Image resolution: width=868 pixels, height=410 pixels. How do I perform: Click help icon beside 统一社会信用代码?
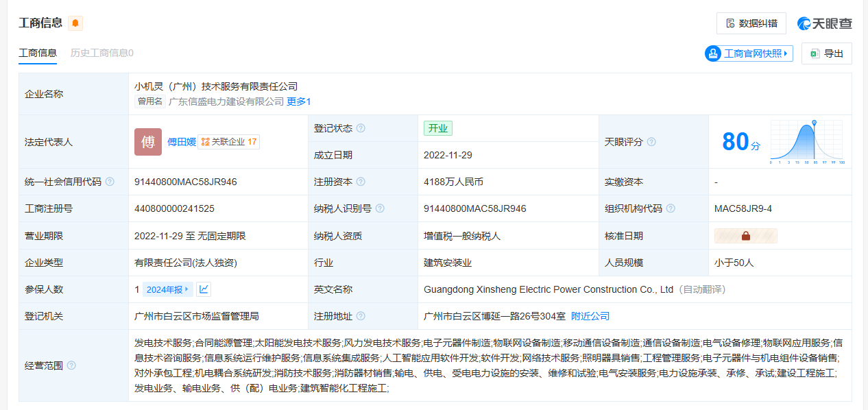tap(110, 182)
